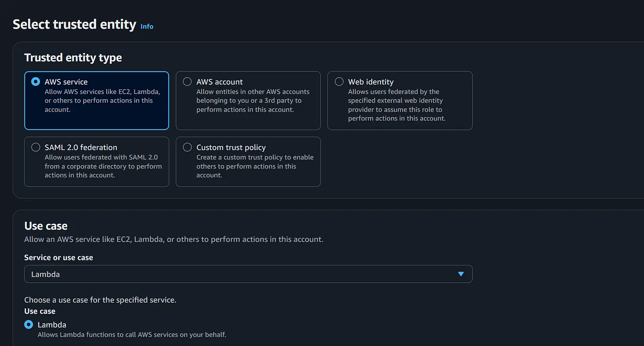The height and width of the screenshot is (346, 644).
Task: Select the Lambda use case radio button
Action: click(x=29, y=324)
